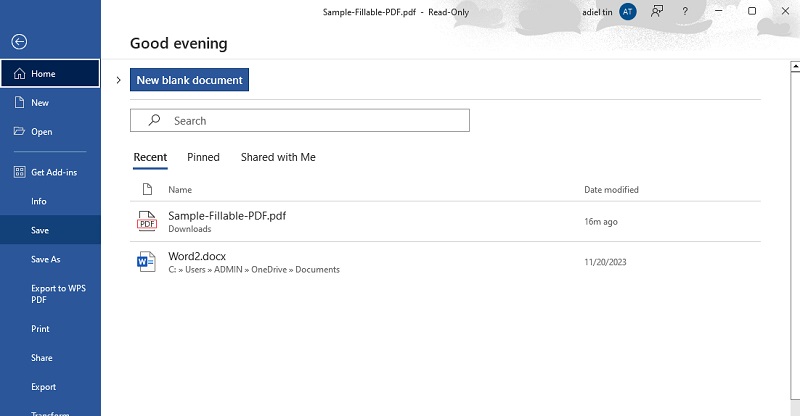Viewport: 800px width, 416px height.
Task: Open Help via question mark icon
Action: tap(685, 11)
